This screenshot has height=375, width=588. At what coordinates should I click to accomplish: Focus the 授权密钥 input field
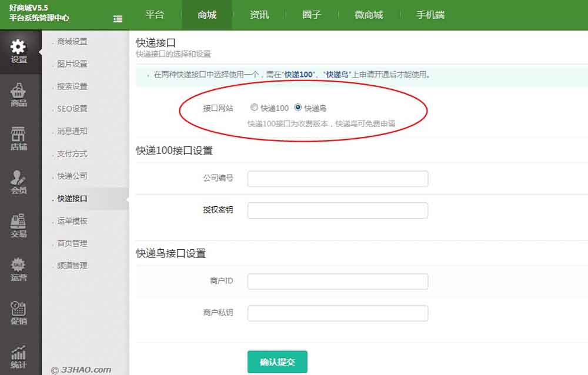tap(338, 210)
